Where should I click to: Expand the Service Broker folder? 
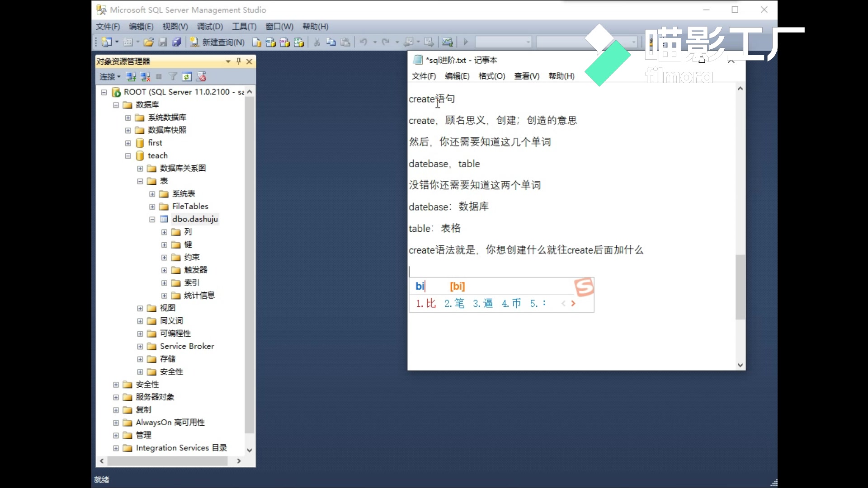140,347
